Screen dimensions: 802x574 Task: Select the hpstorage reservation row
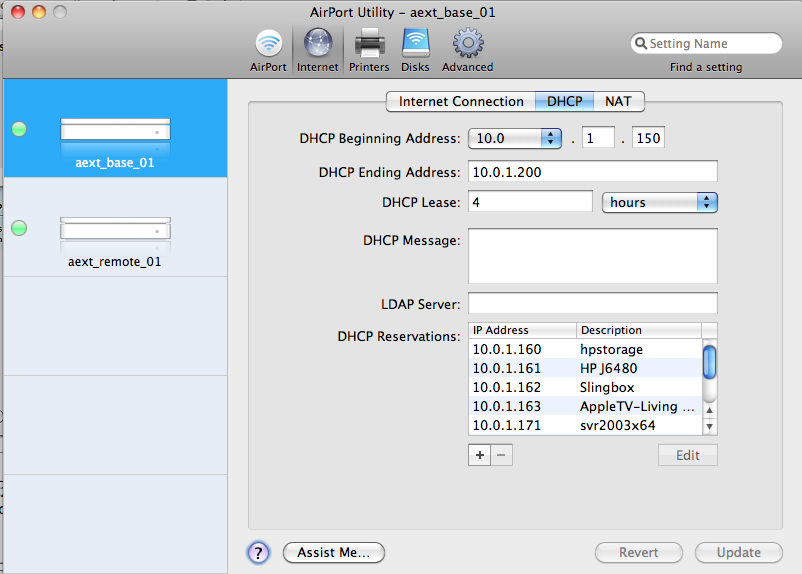(586, 349)
